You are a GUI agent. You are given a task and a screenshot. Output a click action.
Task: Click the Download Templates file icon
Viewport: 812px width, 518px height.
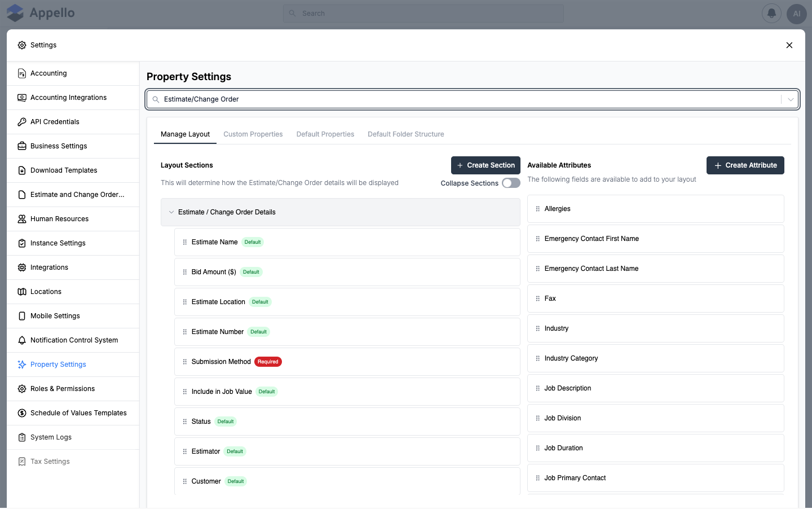(x=22, y=170)
